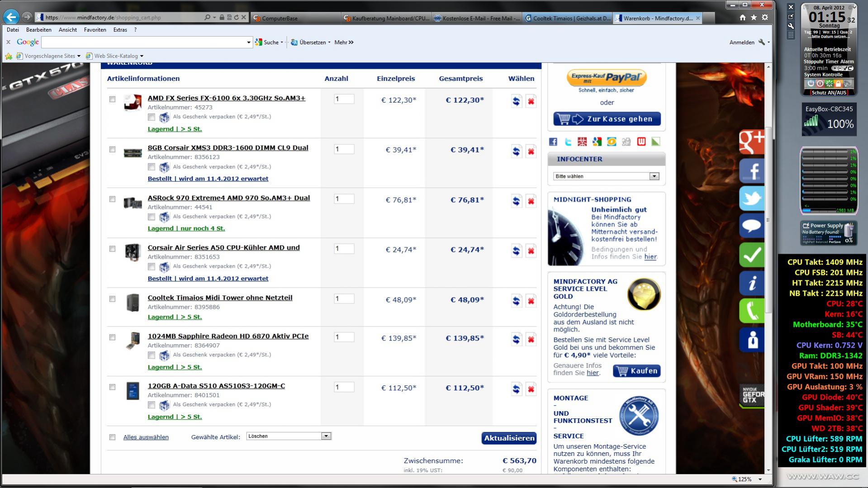This screenshot has width=868, height=488.
Task: Select the Sapphire Radeon HD 6870 checkbox
Action: pyautogui.click(x=112, y=337)
